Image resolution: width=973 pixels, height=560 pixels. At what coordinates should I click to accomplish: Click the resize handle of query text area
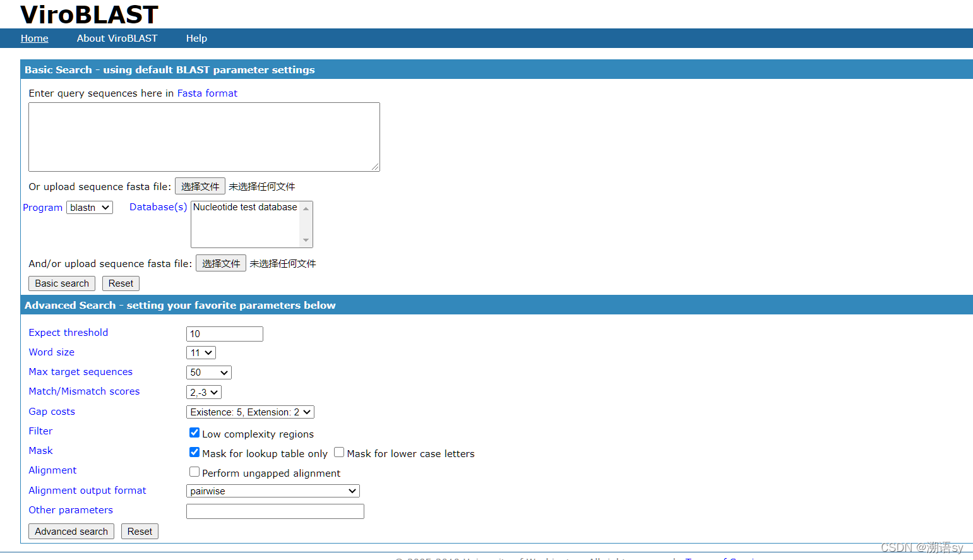(375, 167)
